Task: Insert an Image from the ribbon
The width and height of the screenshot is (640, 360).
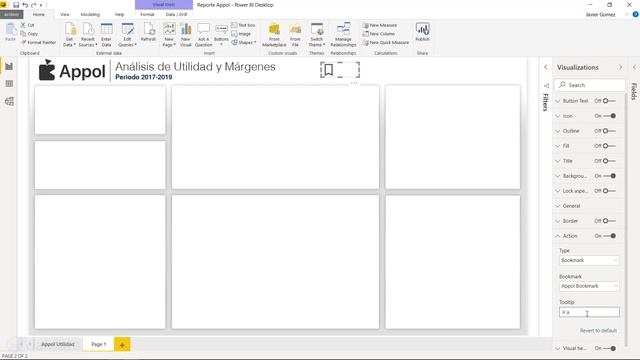Action: click(241, 34)
